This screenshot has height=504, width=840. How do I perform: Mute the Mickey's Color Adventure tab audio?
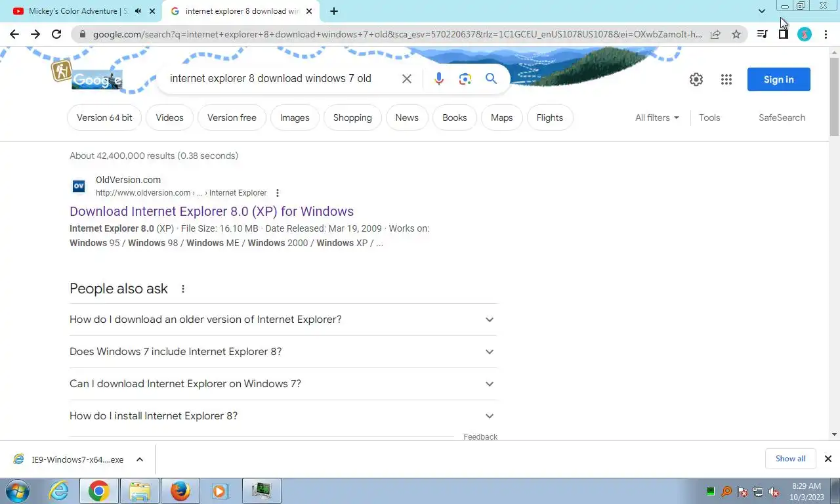pyautogui.click(x=138, y=11)
